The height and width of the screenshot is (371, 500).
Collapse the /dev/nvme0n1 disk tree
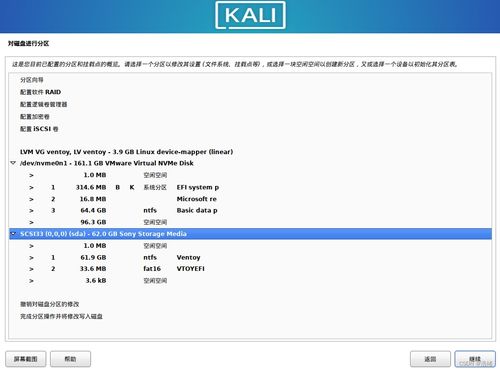[13, 163]
